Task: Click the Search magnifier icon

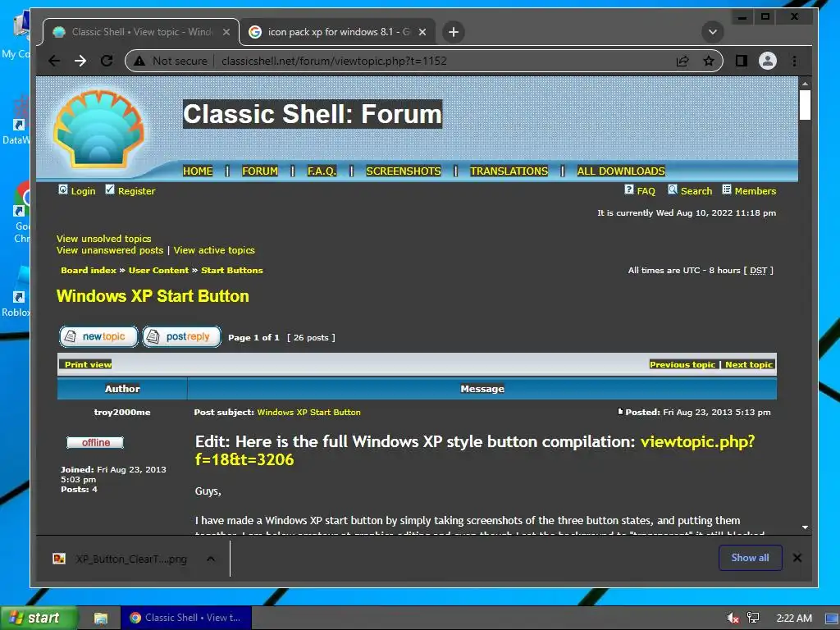Action: tap(673, 189)
